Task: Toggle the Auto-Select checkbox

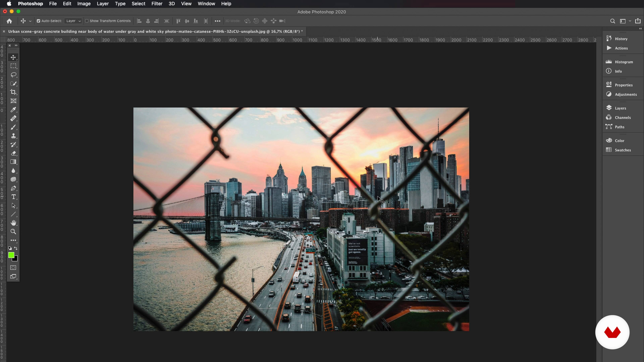Action: [x=39, y=21]
